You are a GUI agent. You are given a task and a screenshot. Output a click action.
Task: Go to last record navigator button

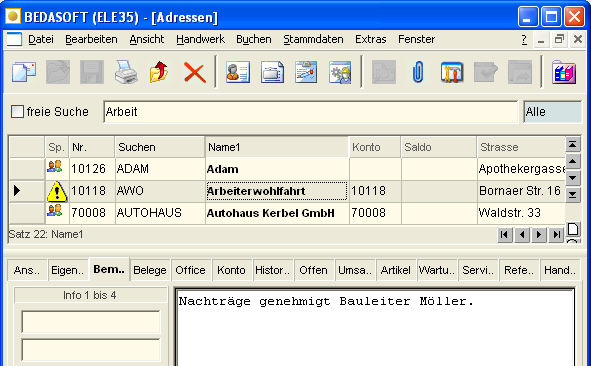(557, 235)
